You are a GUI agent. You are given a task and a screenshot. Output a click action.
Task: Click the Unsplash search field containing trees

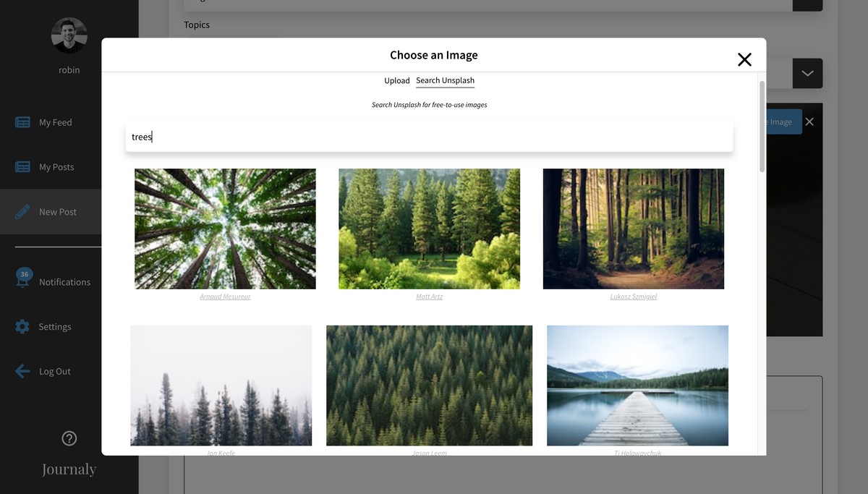[x=429, y=137]
